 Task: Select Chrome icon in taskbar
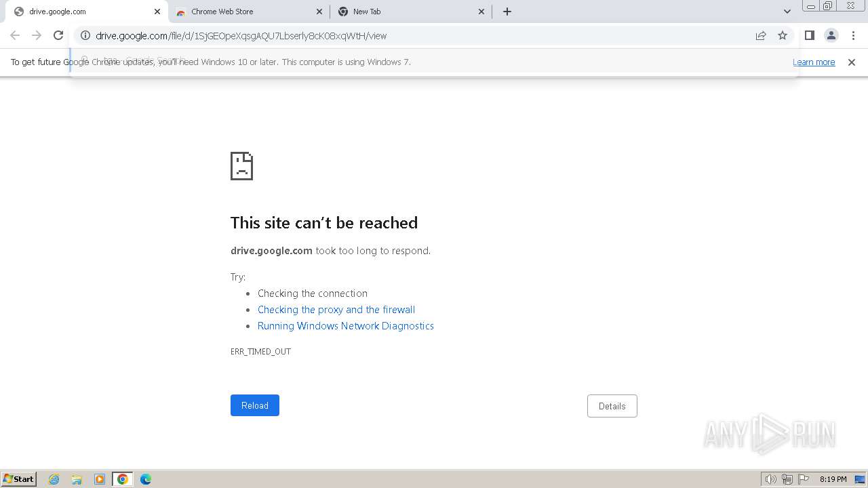click(123, 479)
